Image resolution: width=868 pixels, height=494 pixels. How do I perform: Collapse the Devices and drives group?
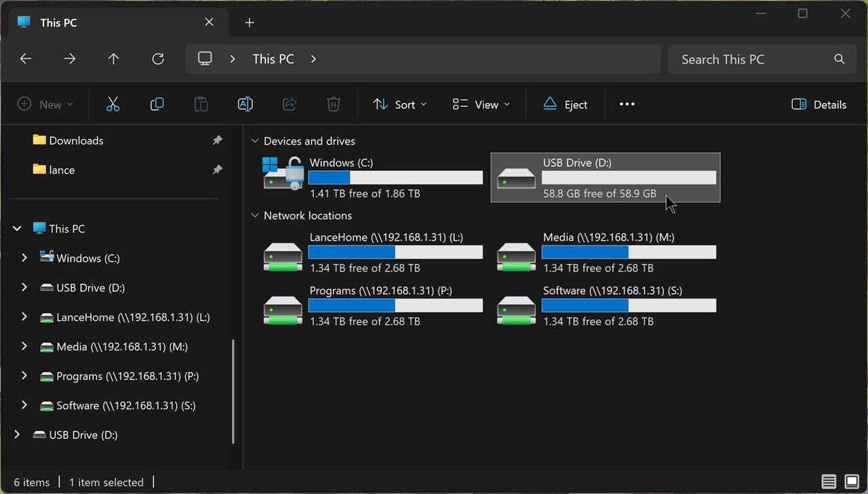click(x=255, y=141)
